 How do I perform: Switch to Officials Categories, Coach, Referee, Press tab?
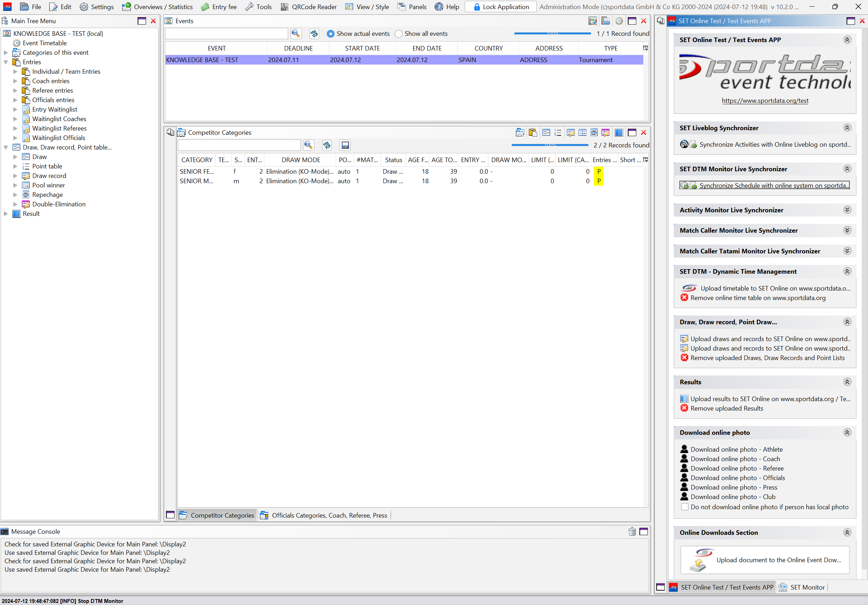click(324, 515)
